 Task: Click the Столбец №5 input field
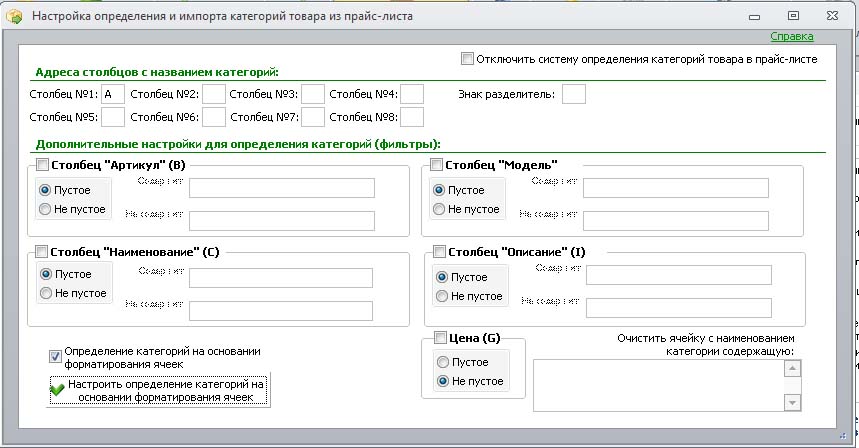coord(113,117)
